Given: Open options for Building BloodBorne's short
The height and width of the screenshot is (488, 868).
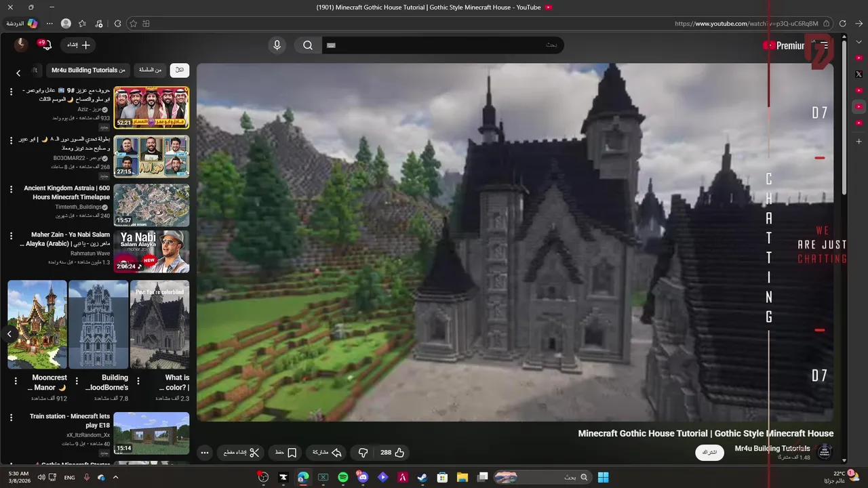Looking at the screenshot, I should click(x=77, y=381).
